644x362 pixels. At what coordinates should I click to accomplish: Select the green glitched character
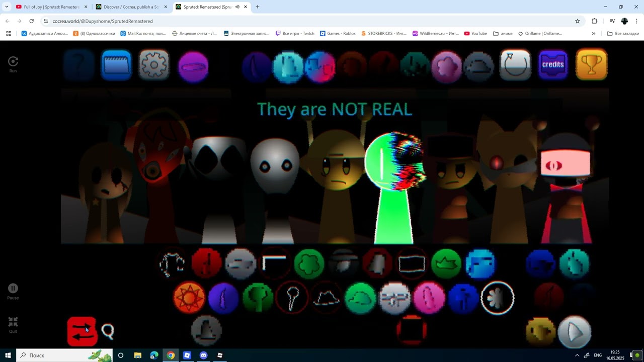point(395,188)
